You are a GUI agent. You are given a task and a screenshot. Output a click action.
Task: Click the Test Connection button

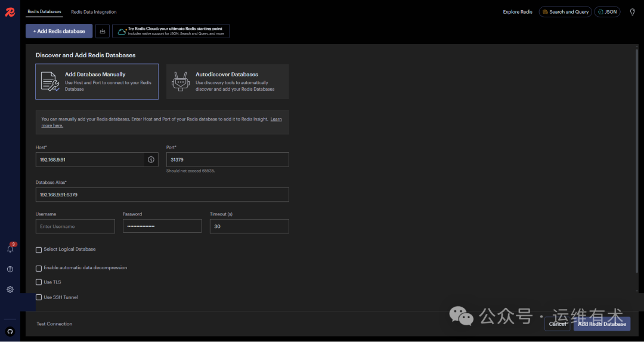pyautogui.click(x=54, y=324)
